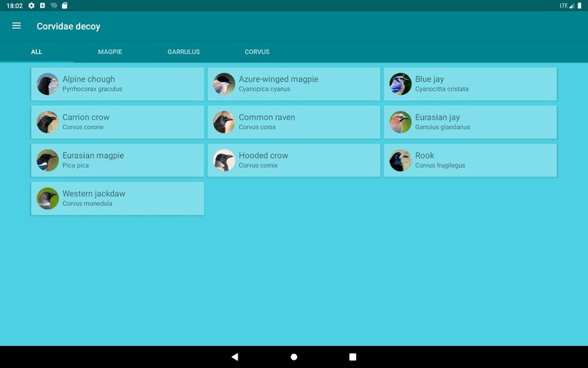Tap the Alpine chough bird thumbnail
Image resolution: width=588 pixels, height=368 pixels.
click(47, 84)
